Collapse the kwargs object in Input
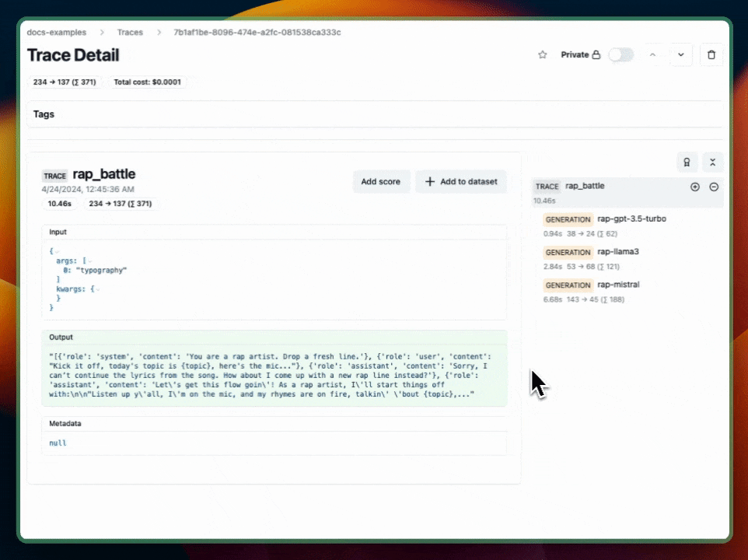748x560 pixels. [x=98, y=289]
